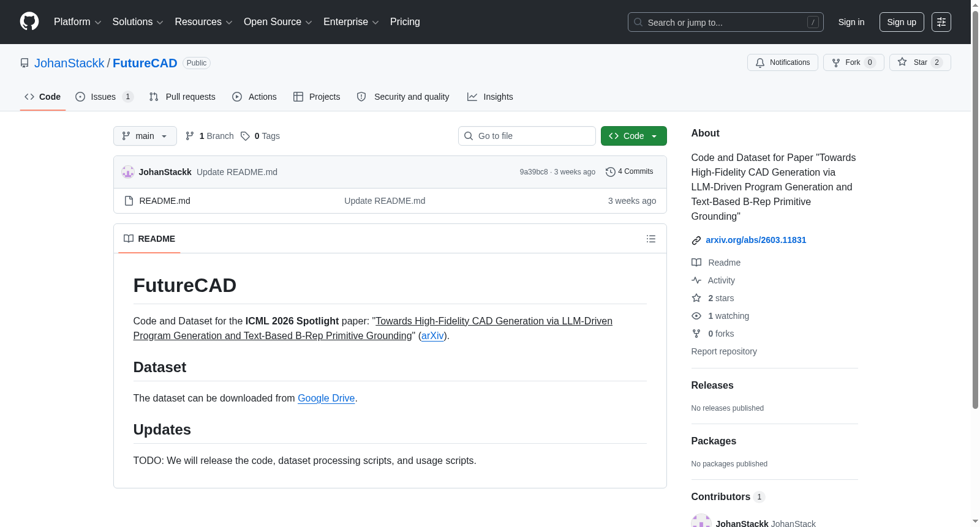Expand the Enterprise menu
980x527 pixels.
[351, 22]
